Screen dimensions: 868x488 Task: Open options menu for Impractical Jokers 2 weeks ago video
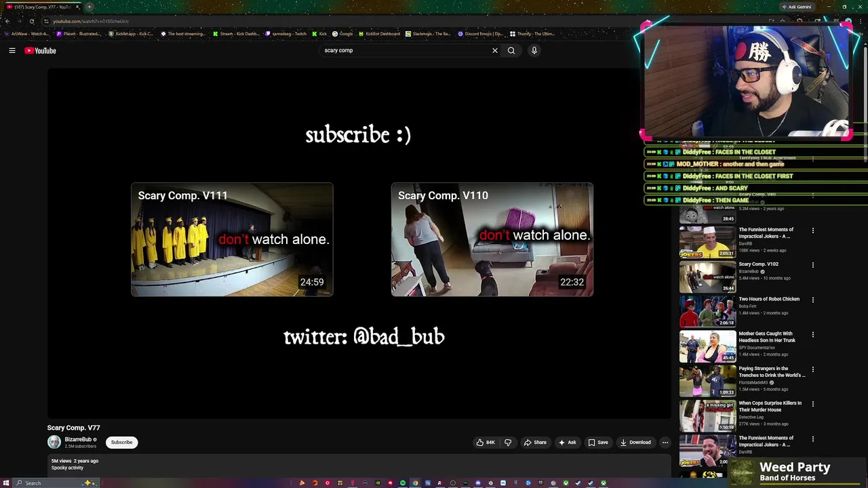point(813,230)
